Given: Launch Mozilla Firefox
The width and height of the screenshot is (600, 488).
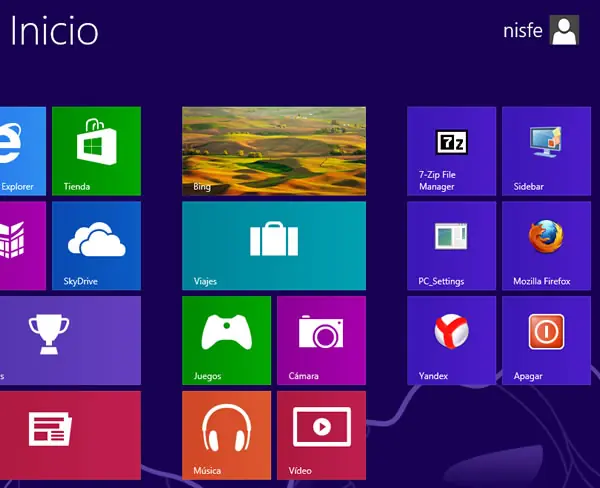Looking at the screenshot, I should tap(546, 246).
